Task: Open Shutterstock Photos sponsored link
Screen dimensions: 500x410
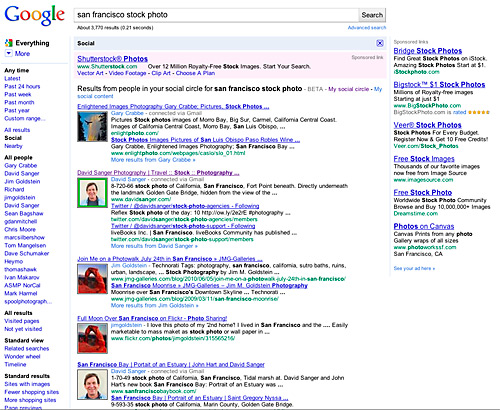Action: tap(112, 59)
